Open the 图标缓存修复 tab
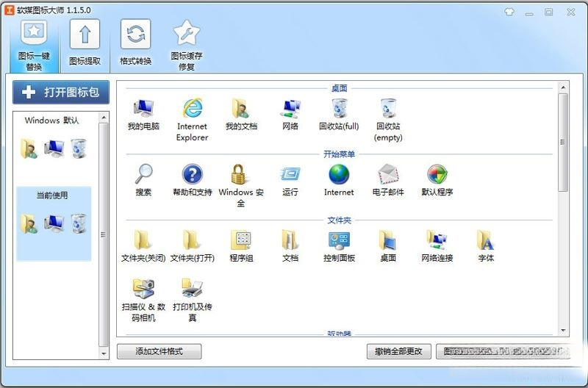The height and width of the screenshot is (388, 588). click(187, 45)
